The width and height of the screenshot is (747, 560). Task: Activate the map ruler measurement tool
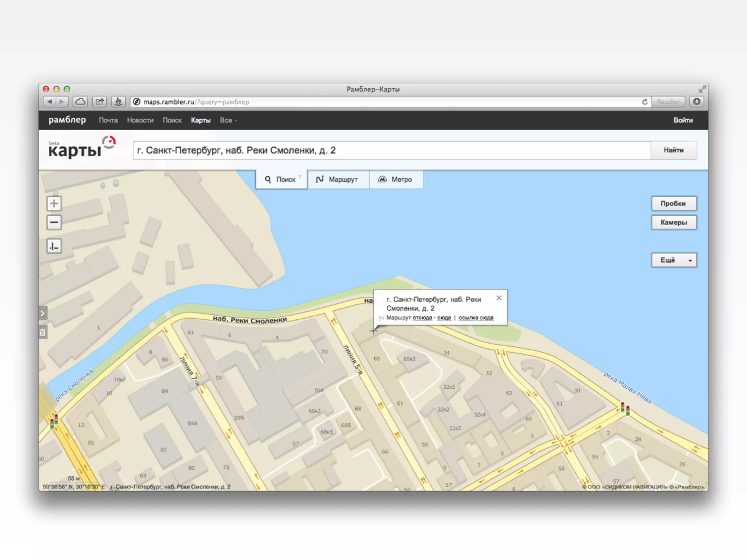pyautogui.click(x=54, y=246)
